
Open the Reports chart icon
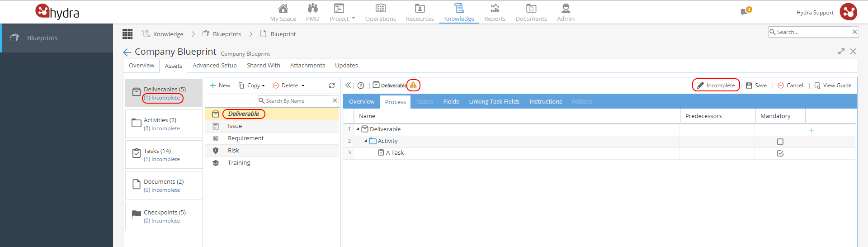pyautogui.click(x=495, y=8)
